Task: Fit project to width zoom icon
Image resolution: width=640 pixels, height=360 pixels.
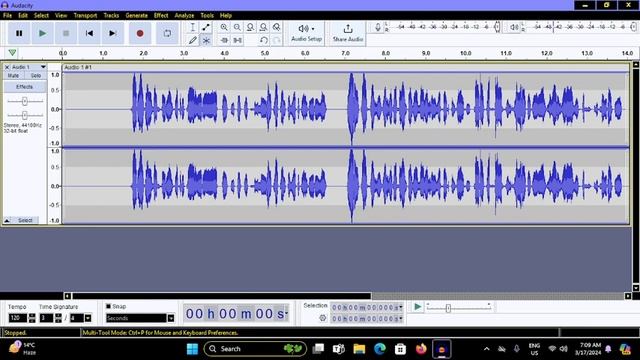Action: click(x=263, y=27)
